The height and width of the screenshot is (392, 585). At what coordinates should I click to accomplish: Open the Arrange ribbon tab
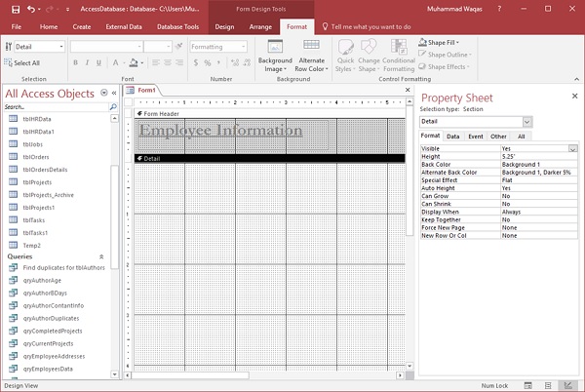[259, 26]
